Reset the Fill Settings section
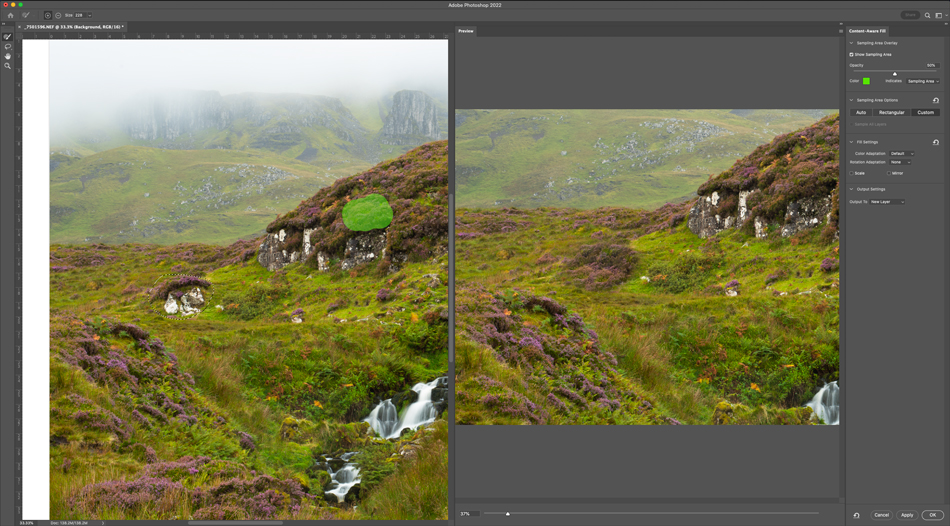 click(936, 142)
